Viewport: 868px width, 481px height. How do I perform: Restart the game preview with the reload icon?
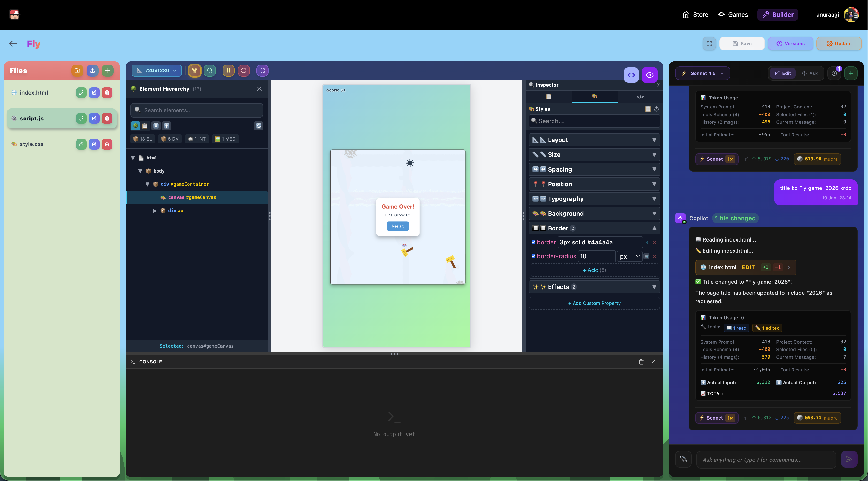point(244,71)
